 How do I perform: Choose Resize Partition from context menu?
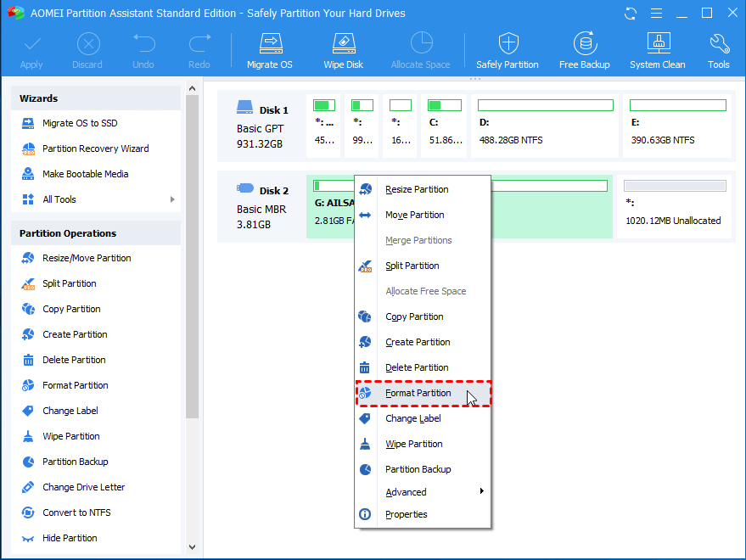coord(416,189)
